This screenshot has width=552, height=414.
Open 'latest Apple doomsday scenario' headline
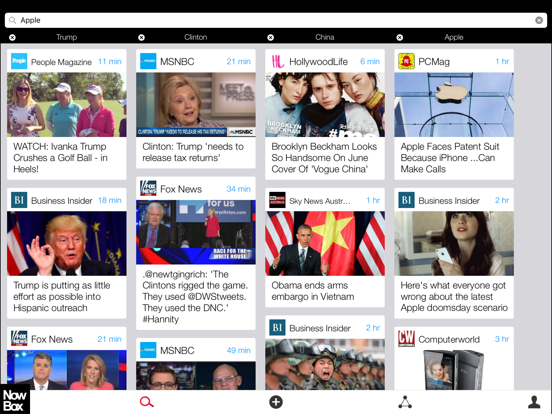tap(454, 296)
